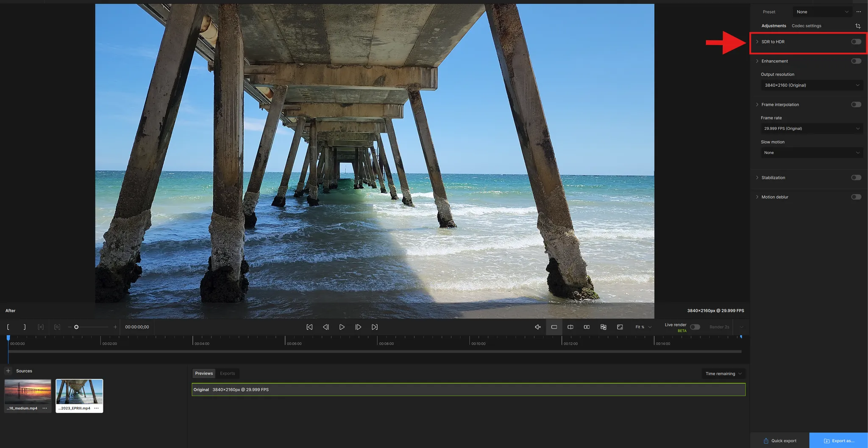Open the crop tool icon
The height and width of the screenshot is (448, 868).
[858, 26]
